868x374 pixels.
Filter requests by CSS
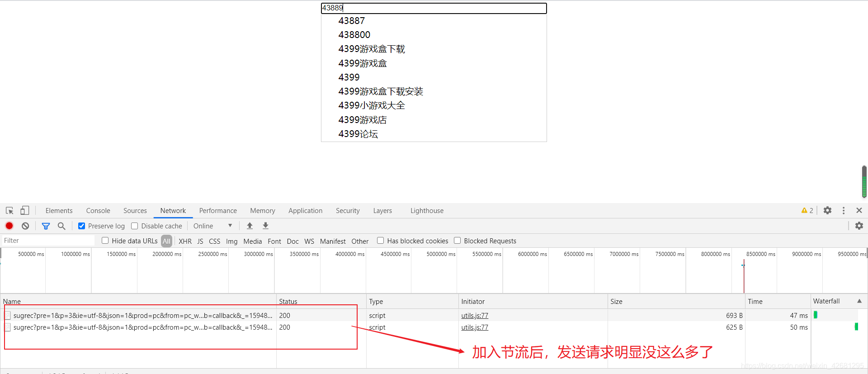(215, 241)
